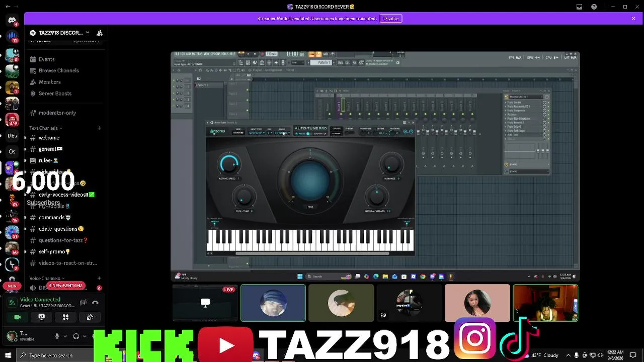Share your screen button
644x362 pixels.
point(42,317)
